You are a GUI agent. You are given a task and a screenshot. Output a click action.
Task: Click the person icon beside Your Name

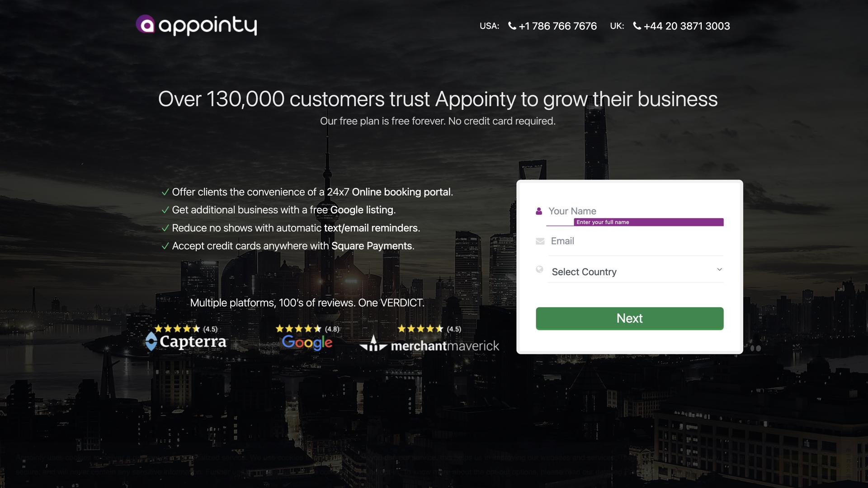point(539,211)
